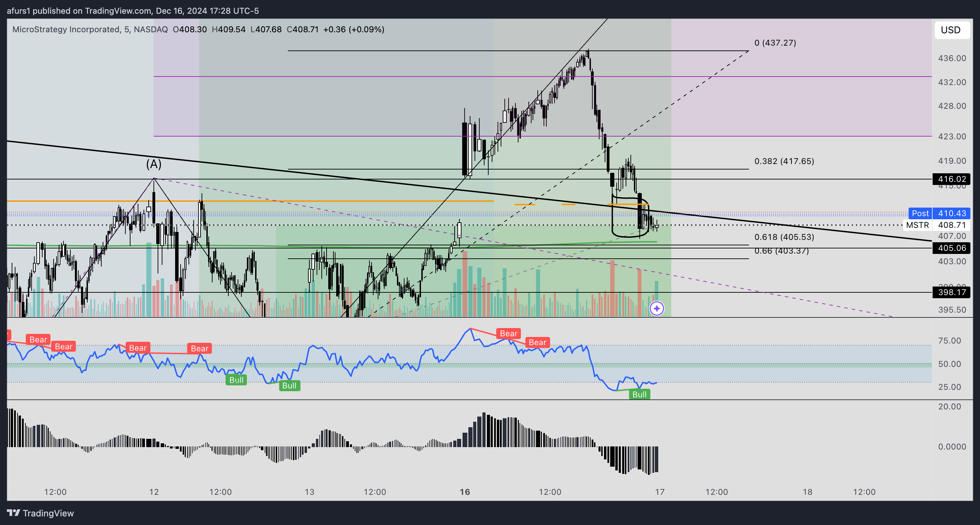
Task: Click the Bull tag at the RSI's latest low
Action: click(x=639, y=395)
